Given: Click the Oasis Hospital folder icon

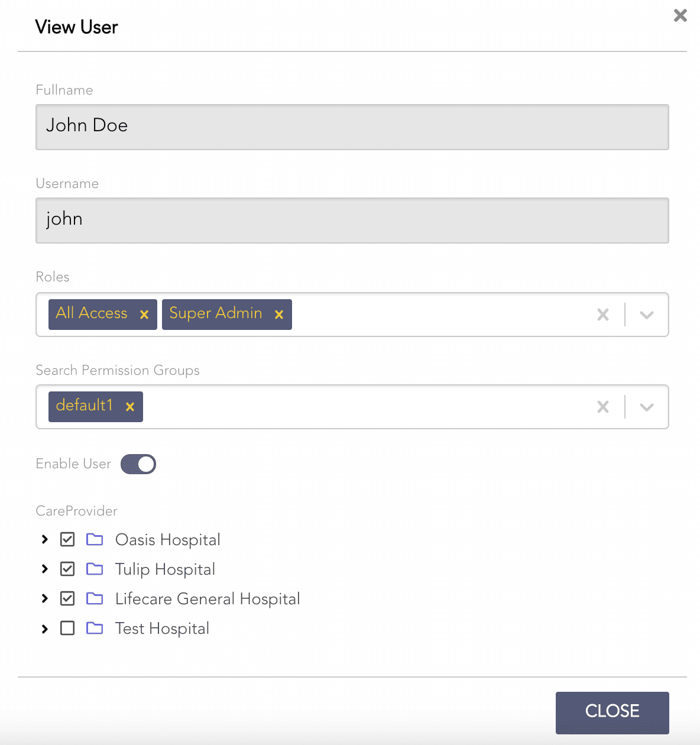Looking at the screenshot, I should coord(95,539).
